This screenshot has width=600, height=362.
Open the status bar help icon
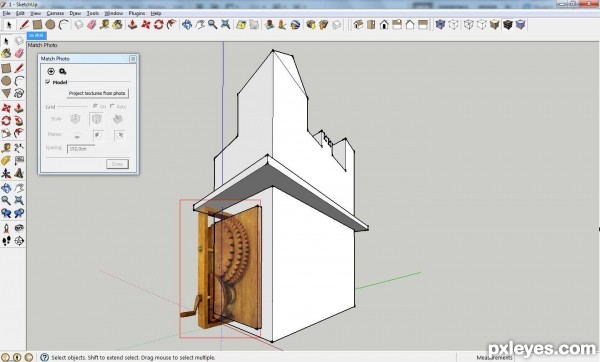coord(44,357)
